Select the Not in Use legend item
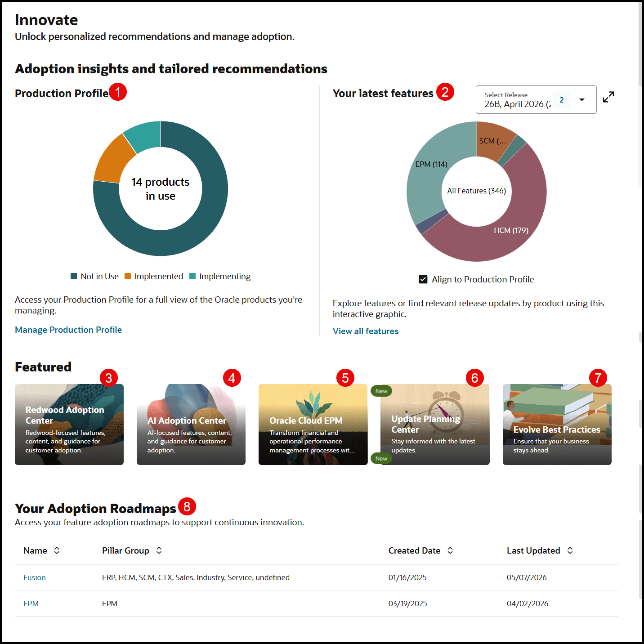644x644 pixels. point(95,276)
